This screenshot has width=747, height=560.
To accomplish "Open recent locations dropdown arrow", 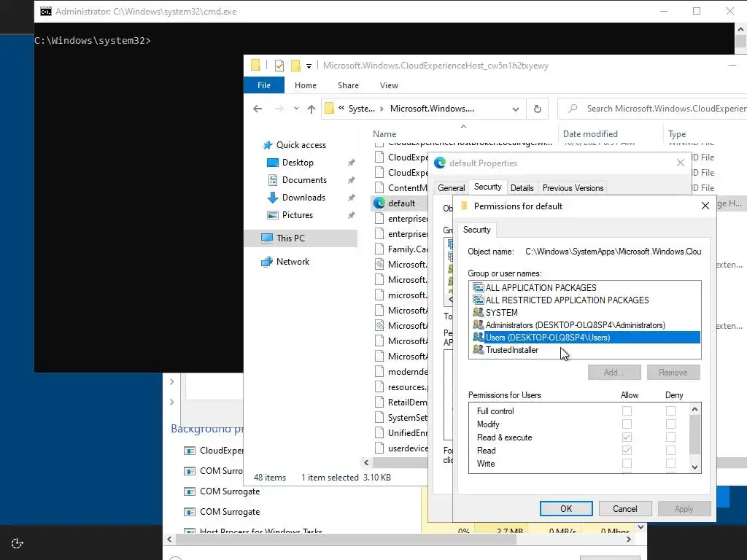I will [x=296, y=109].
